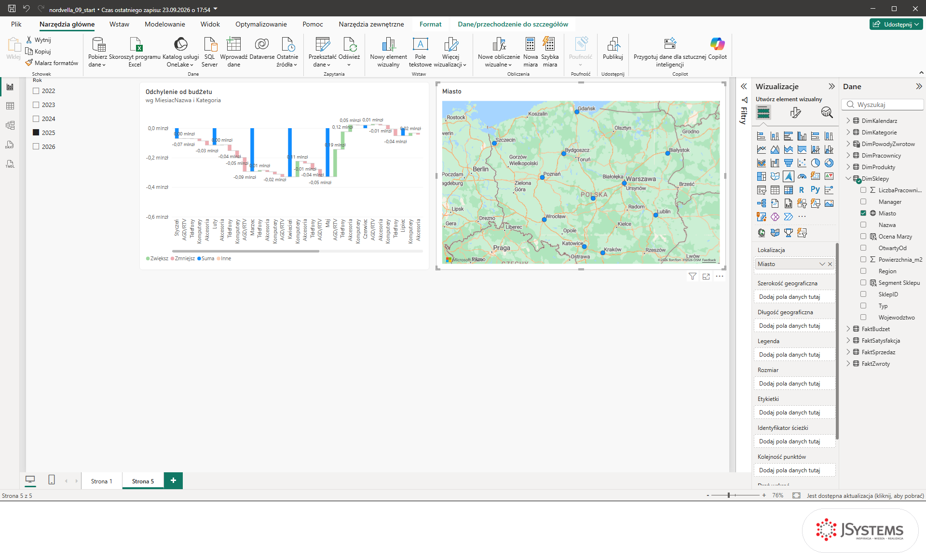Screen dimensions: 926x560
Task: Untick the 2025 year slicer checkbox
Action: click(x=36, y=133)
